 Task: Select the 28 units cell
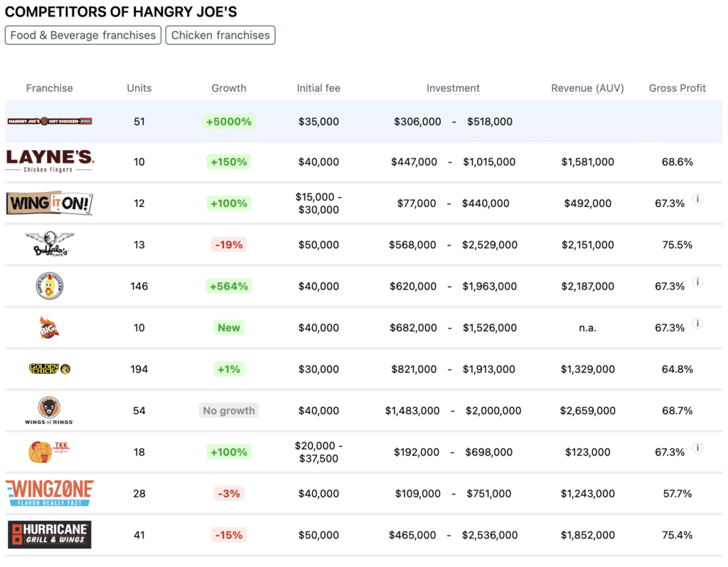[x=139, y=494]
